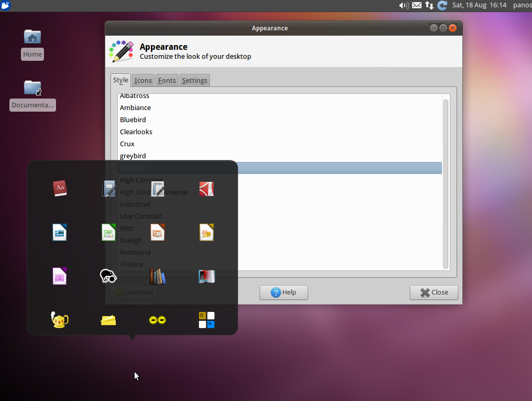Image resolution: width=532 pixels, height=401 pixels.
Task: Launch the yellow eyes icon
Action: click(158, 320)
